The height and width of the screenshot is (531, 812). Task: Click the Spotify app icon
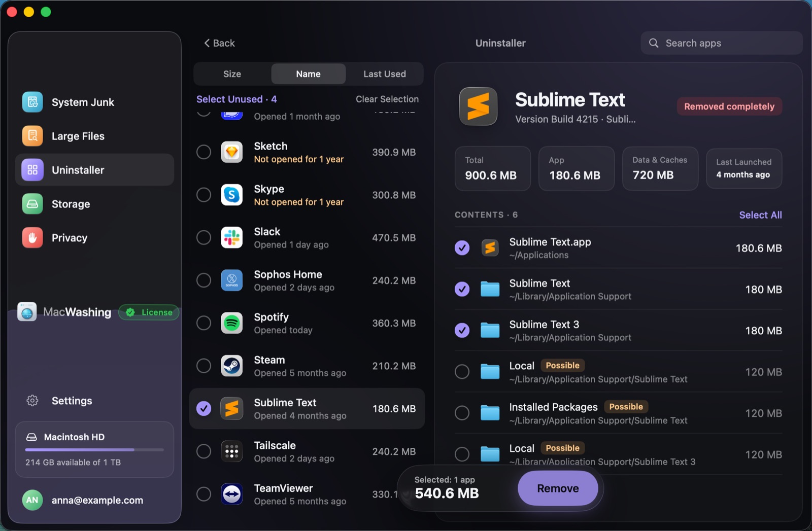coord(232,323)
